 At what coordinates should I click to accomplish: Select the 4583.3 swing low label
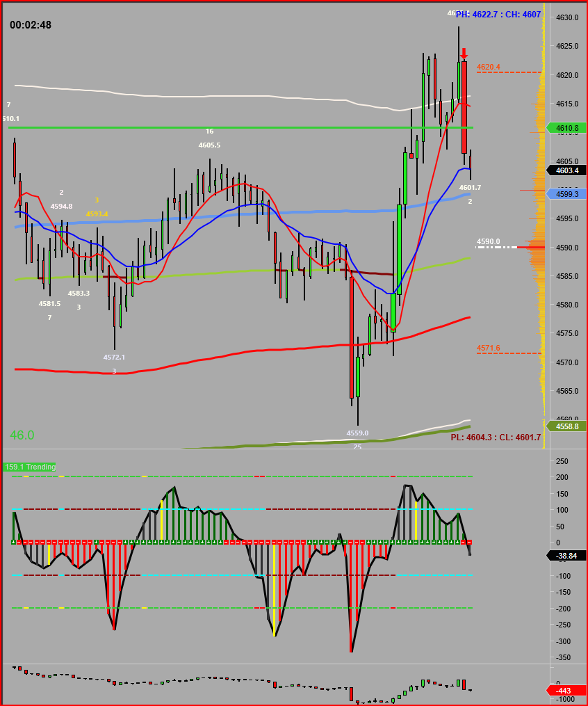point(79,293)
